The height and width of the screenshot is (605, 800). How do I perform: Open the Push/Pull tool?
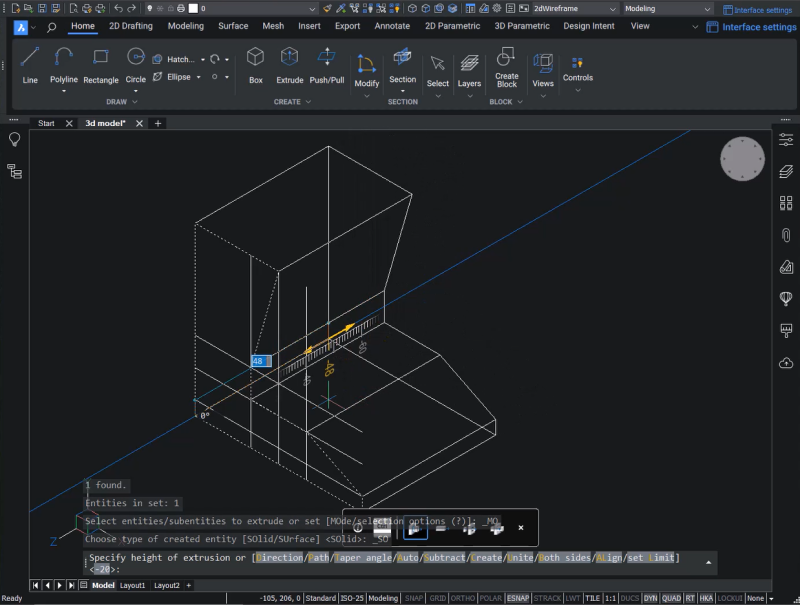pos(325,67)
